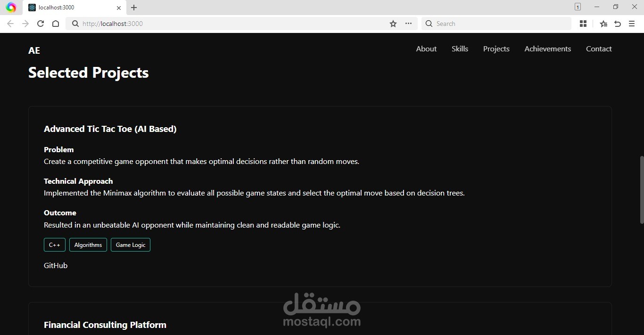Click the search magnifier in search box
This screenshot has width=644, height=335.
429,24
